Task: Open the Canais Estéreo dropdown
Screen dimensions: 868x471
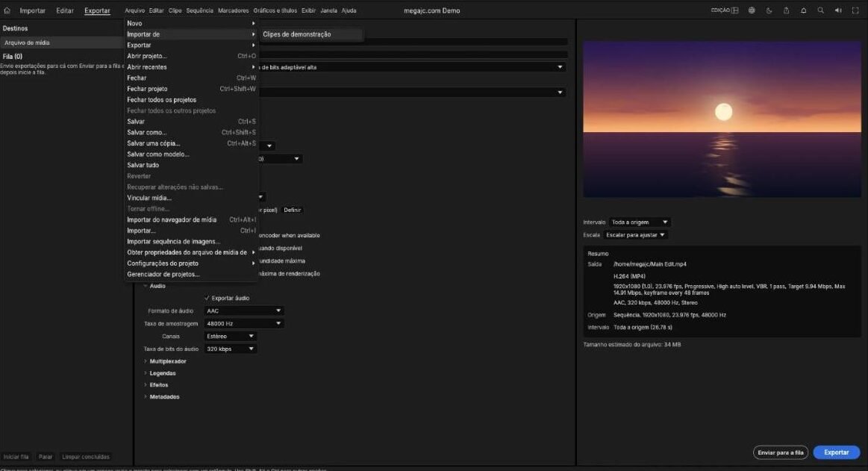Action: click(230, 337)
